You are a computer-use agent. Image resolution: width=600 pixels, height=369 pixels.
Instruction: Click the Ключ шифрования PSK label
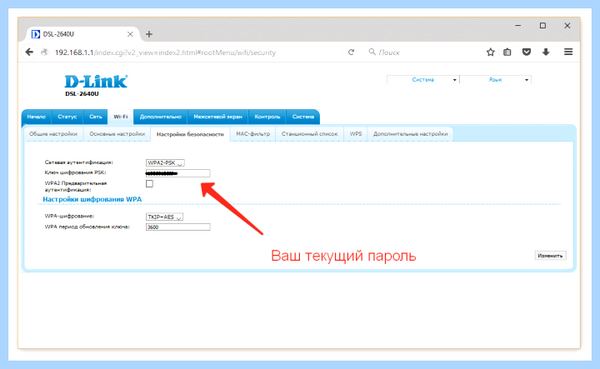(75, 173)
